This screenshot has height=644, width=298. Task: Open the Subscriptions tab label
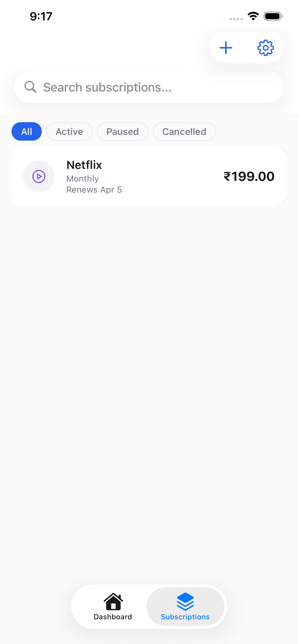click(185, 617)
